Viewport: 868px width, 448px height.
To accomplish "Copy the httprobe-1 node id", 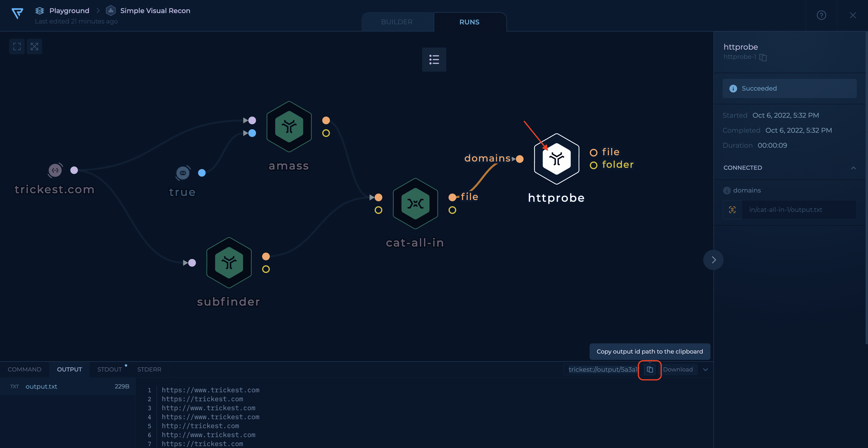I will point(763,58).
